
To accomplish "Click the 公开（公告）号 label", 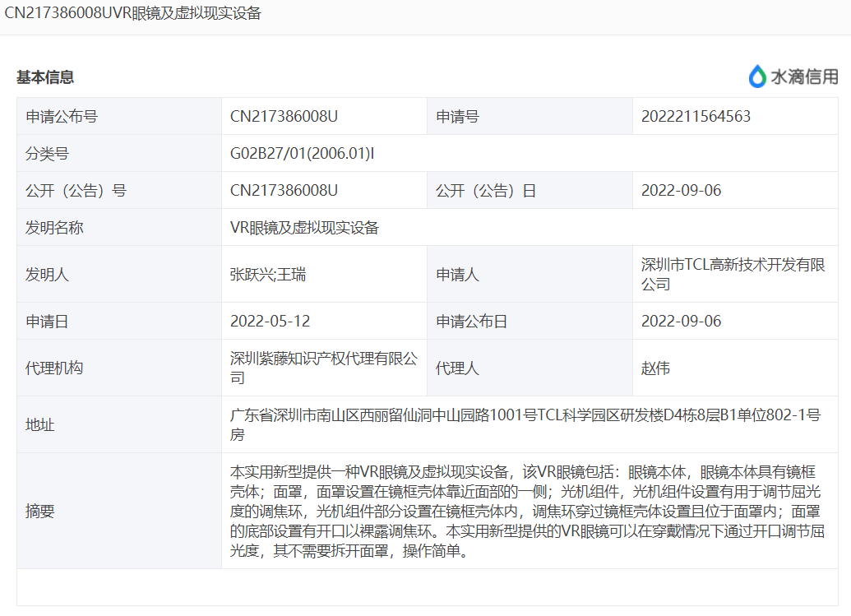I will pyautogui.click(x=76, y=191).
